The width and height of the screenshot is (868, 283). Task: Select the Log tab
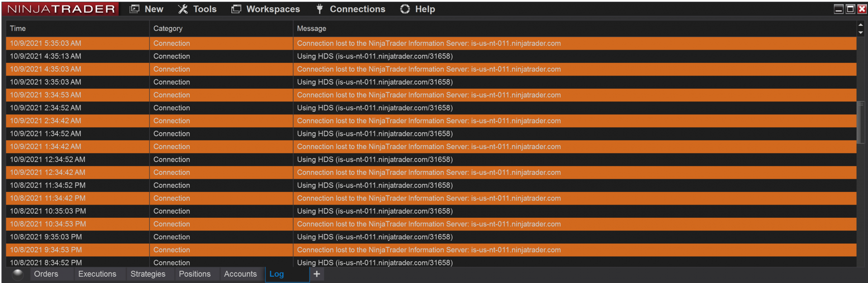click(287, 274)
